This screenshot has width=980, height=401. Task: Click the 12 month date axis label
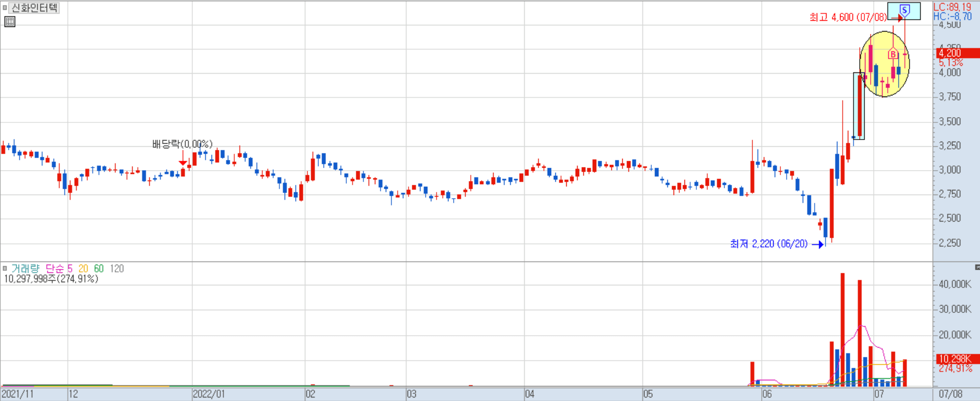pos(74,394)
